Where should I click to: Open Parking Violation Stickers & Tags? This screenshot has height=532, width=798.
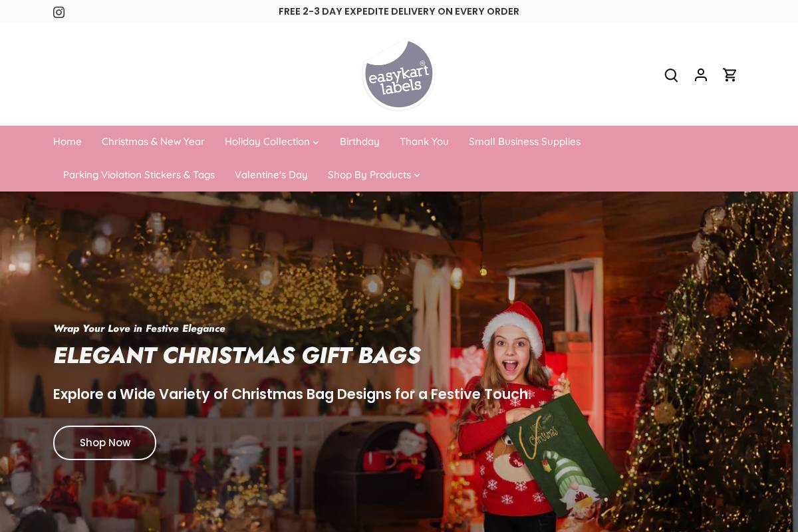(139, 175)
